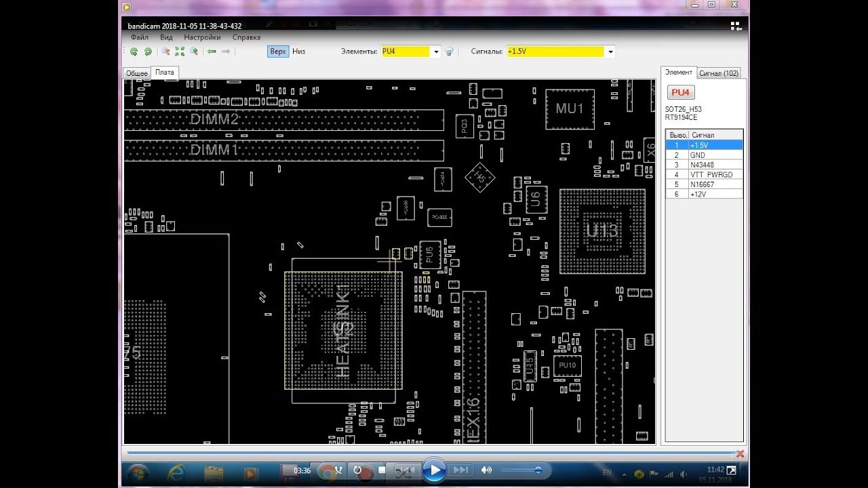Select the Низ board side toggle
Screen dimensions: 868x488
coord(299,52)
